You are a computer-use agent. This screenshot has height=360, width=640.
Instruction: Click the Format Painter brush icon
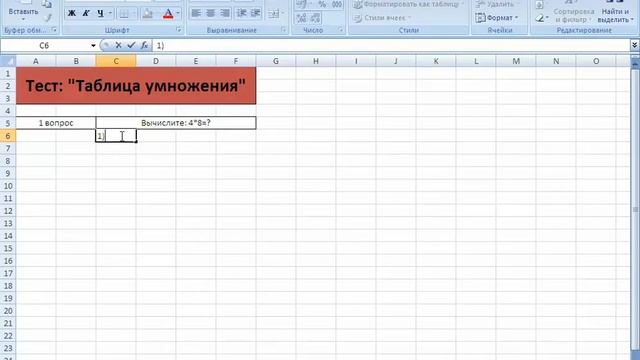tap(48, 18)
